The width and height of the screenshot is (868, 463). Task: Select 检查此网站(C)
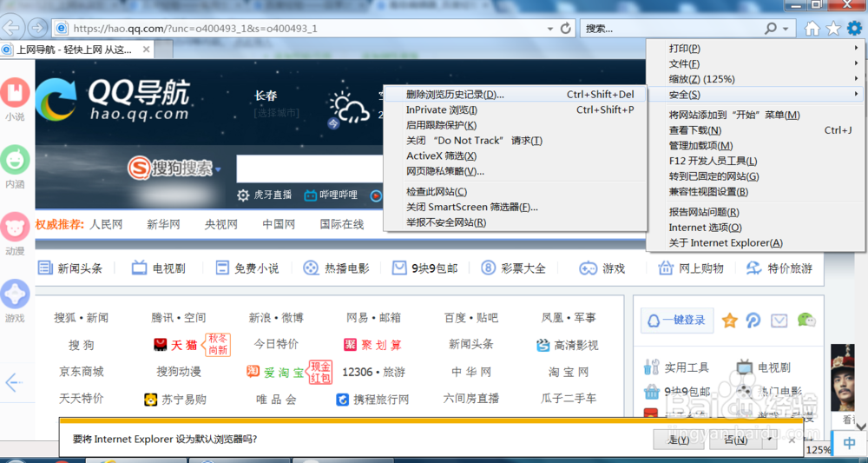click(x=516, y=192)
